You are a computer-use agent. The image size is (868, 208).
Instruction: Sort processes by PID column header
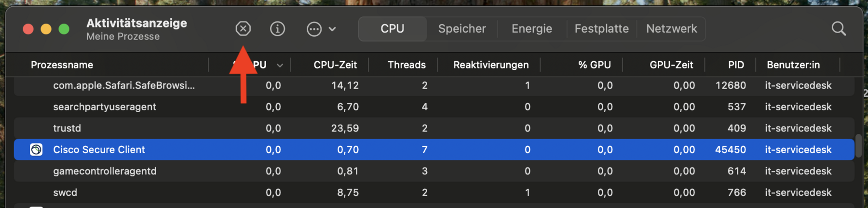[736, 65]
